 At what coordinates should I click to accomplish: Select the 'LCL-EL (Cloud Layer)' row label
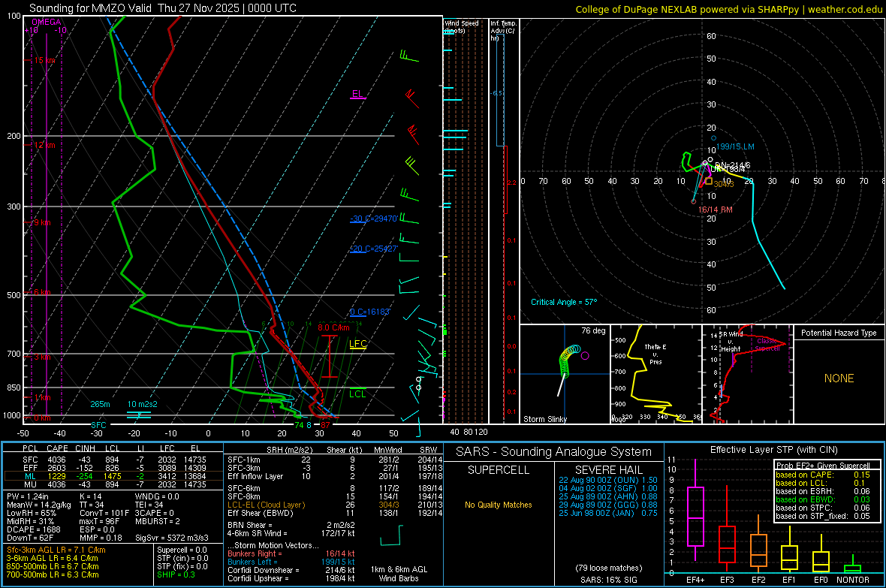point(266,505)
